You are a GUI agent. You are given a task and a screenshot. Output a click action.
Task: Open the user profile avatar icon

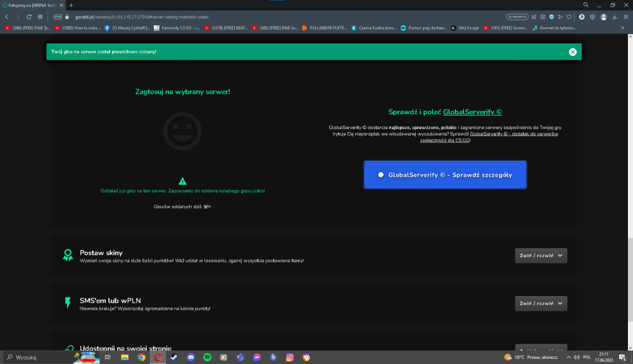point(603,17)
